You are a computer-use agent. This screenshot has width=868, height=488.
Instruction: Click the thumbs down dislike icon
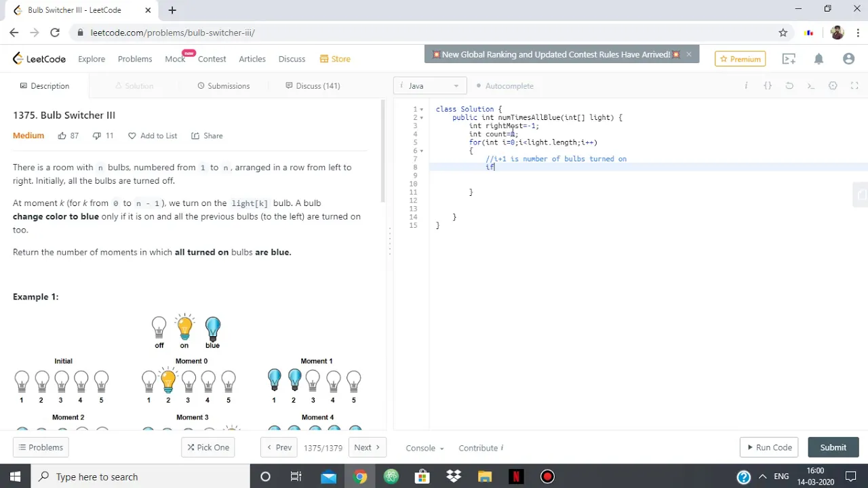pyautogui.click(x=96, y=136)
